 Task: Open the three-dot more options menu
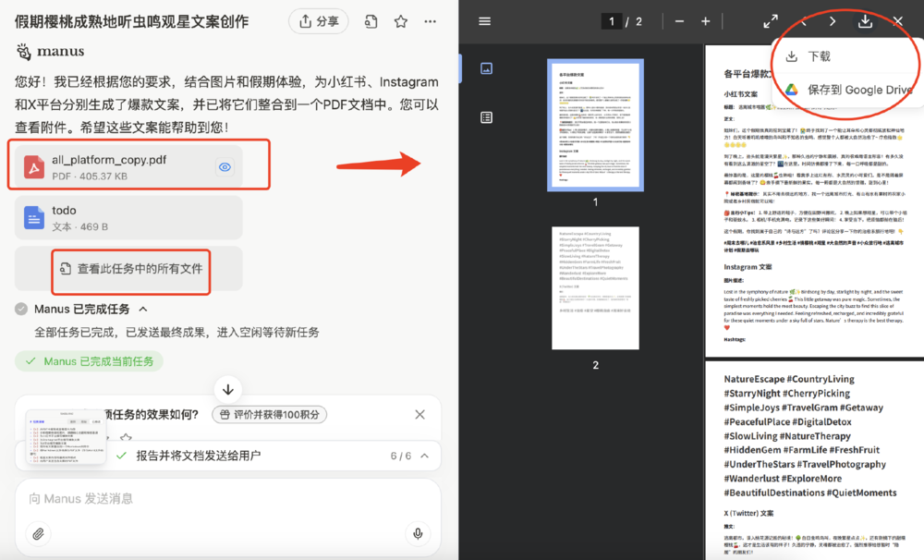pyautogui.click(x=430, y=21)
